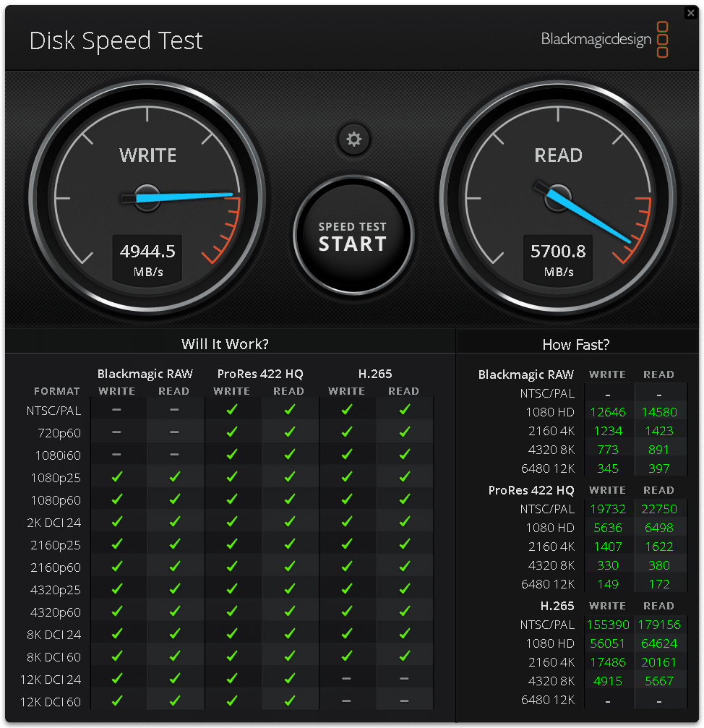This screenshot has height=728, width=704.
Task: Click the H.265 NTSC/PAL write value 155390
Action: point(608,625)
